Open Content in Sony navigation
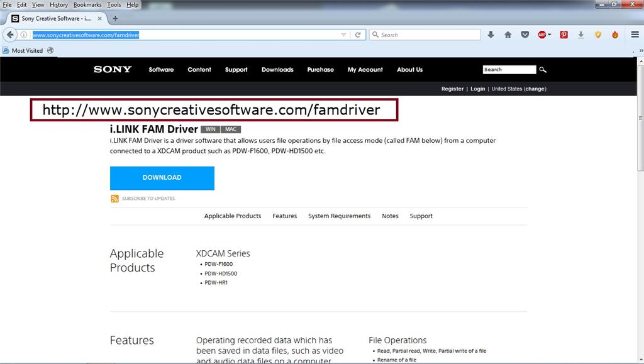644x364 pixels. [x=199, y=70]
